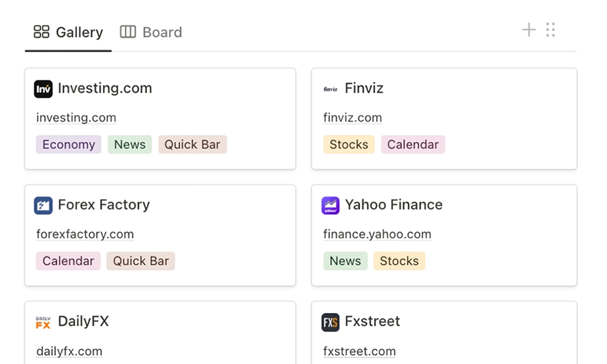This screenshot has height=364, width=607.
Task: Click the Yahoo Finance logo icon
Action: 330,205
